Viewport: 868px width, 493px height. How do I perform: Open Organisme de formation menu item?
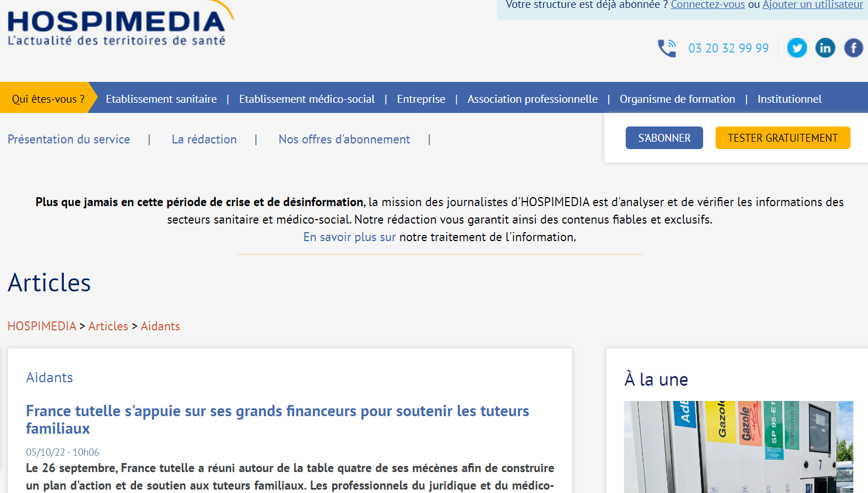pos(677,99)
